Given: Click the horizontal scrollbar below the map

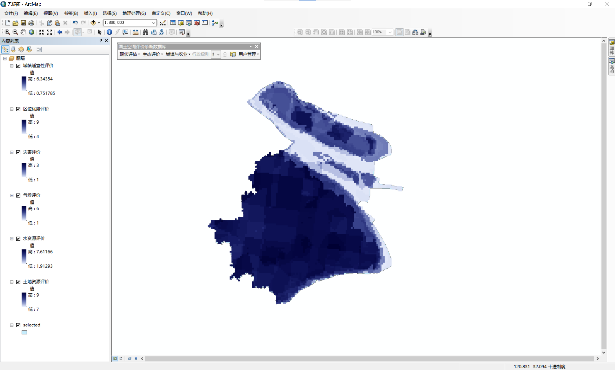Looking at the screenshot, I should 369,358.
